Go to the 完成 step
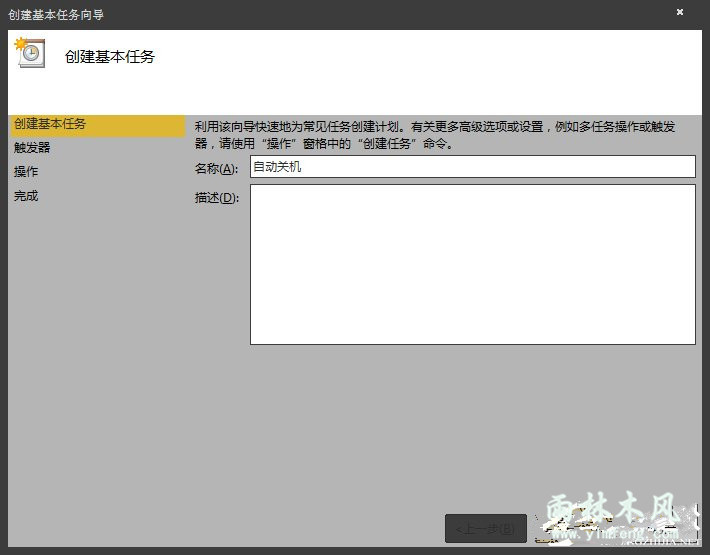 point(26,196)
